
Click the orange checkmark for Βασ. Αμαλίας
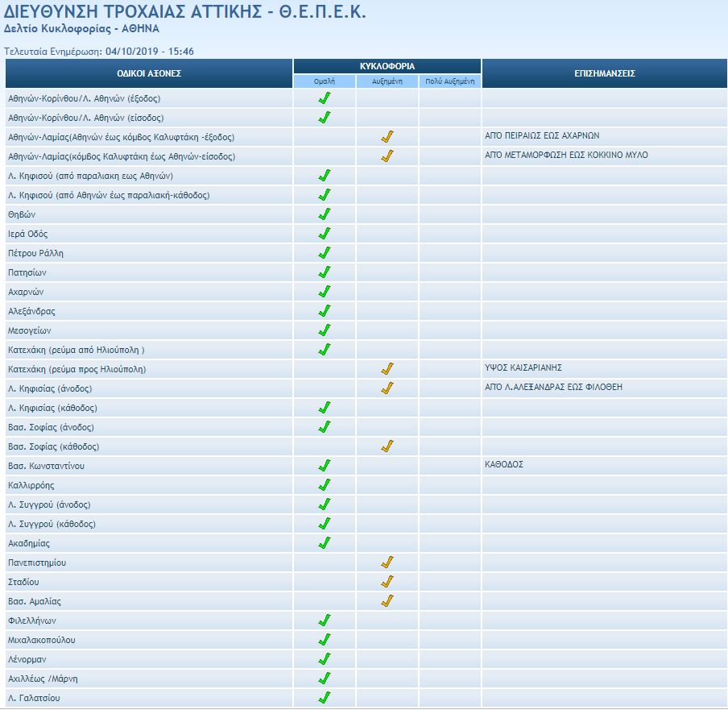point(387,601)
